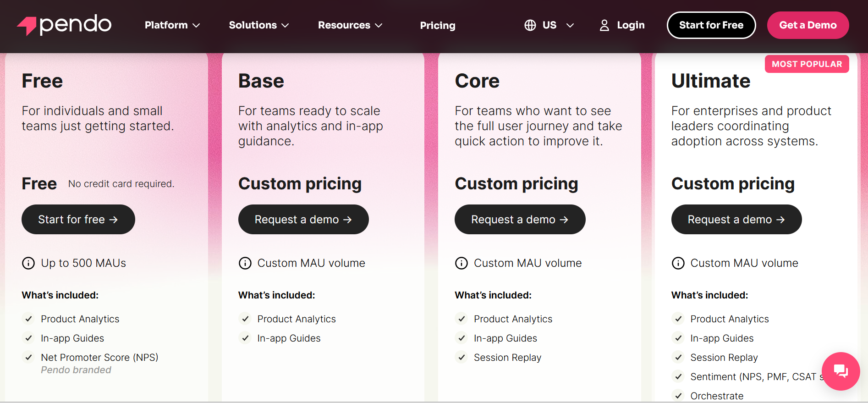The width and height of the screenshot is (868, 403).
Task: Click checkmark beside Core plan In-app Guides
Action: click(x=461, y=338)
